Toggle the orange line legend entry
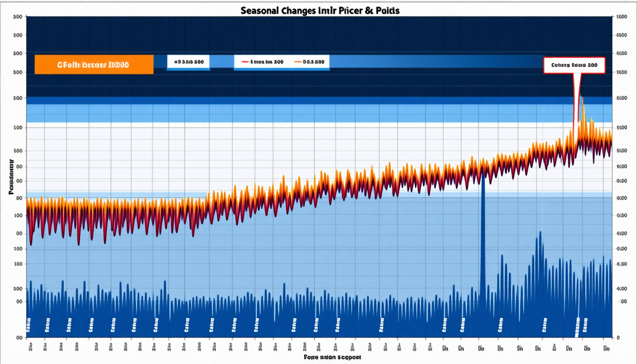Image resolution: width=637 pixels, height=364 pixels. click(309, 62)
